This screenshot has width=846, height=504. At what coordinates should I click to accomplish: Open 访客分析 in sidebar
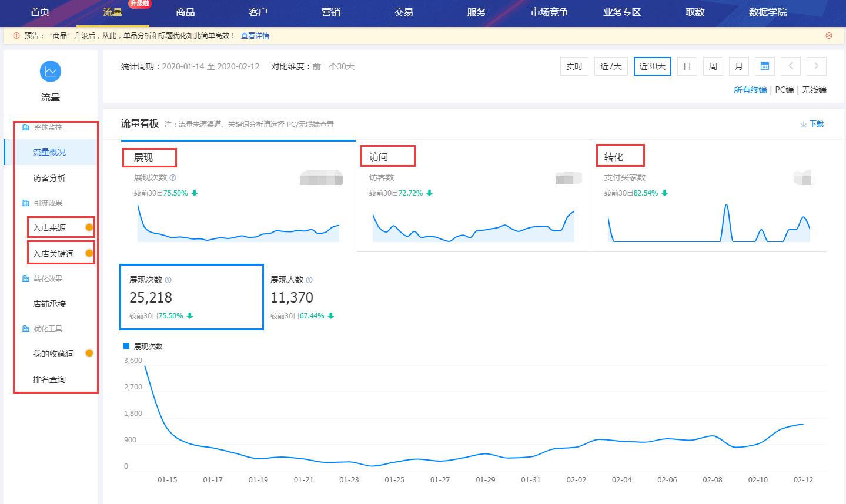[x=49, y=178]
